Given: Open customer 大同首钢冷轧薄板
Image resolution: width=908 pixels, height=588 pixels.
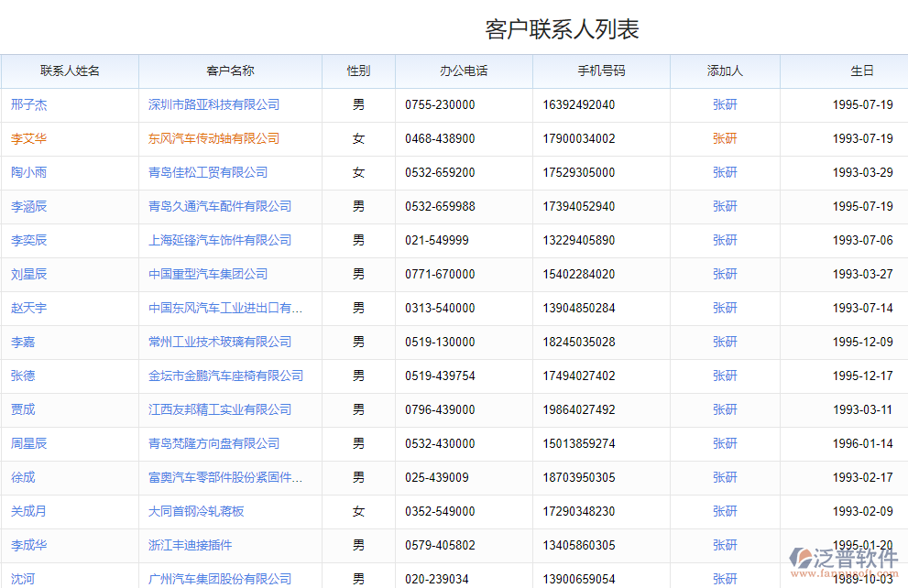Looking at the screenshot, I should [x=196, y=512].
